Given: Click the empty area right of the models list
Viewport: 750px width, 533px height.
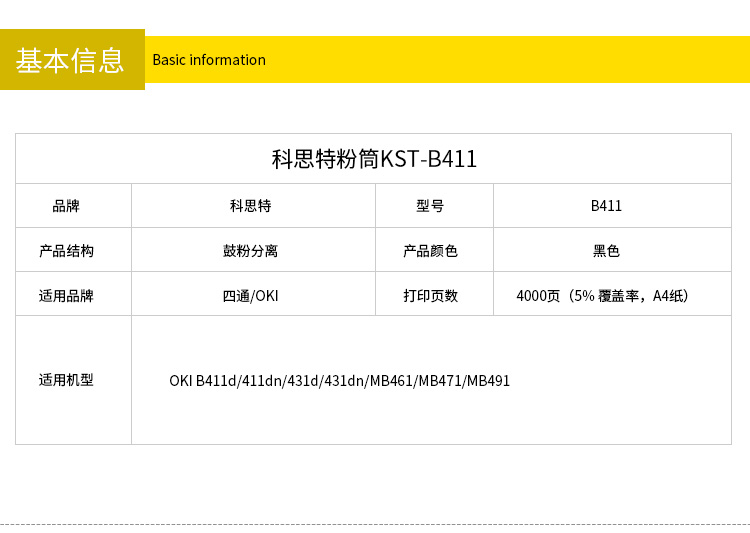Looking at the screenshot, I should [620, 381].
